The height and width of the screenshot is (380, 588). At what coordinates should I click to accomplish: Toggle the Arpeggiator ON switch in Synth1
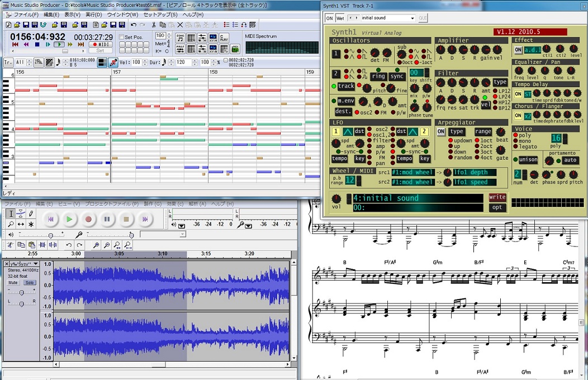click(x=441, y=131)
